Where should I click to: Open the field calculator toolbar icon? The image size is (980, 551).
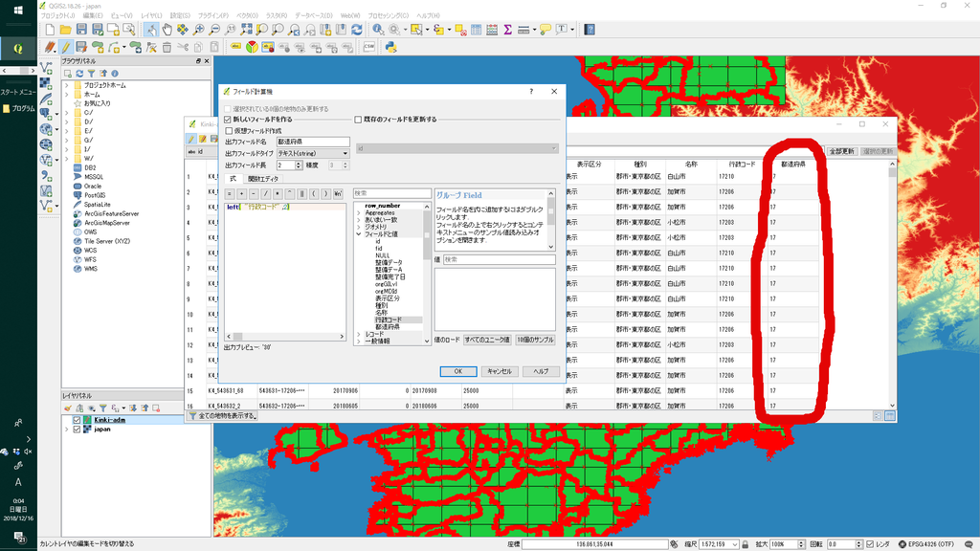click(492, 30)
